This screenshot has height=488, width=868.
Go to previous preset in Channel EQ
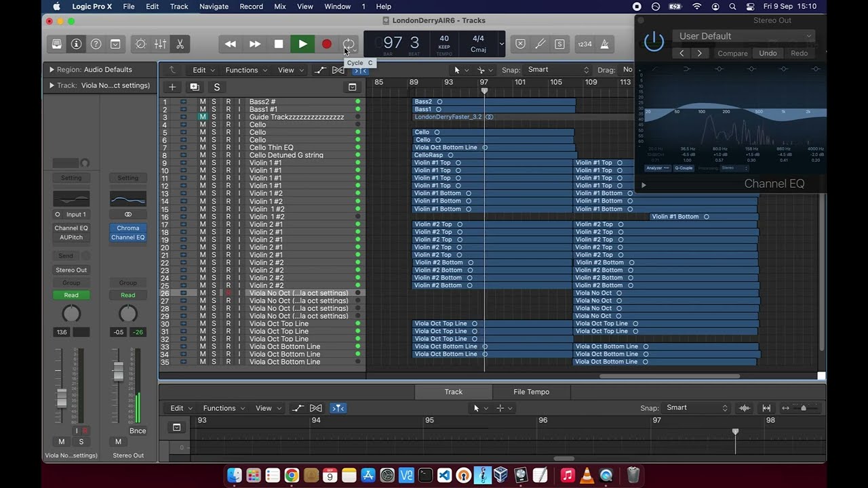coord(682,53)
